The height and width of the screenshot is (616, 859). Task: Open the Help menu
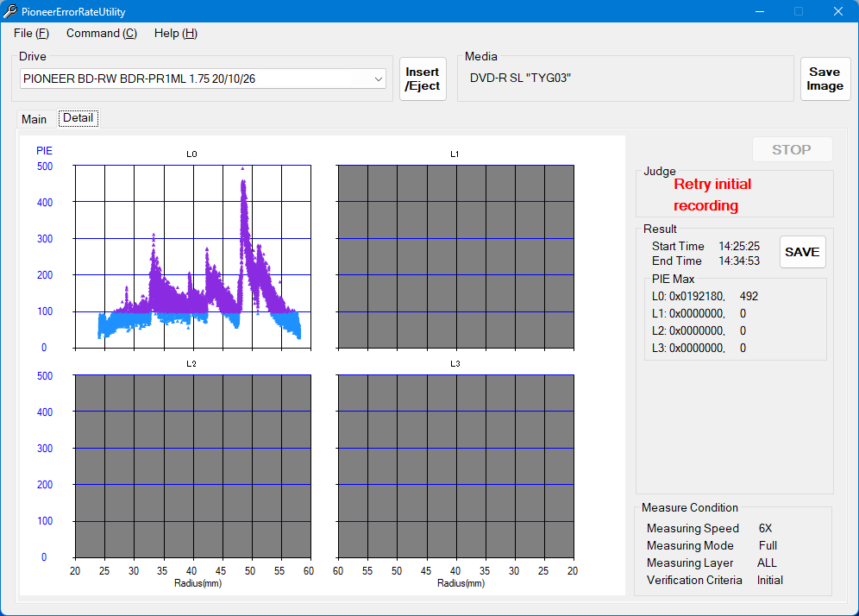[x=175, y=34]
